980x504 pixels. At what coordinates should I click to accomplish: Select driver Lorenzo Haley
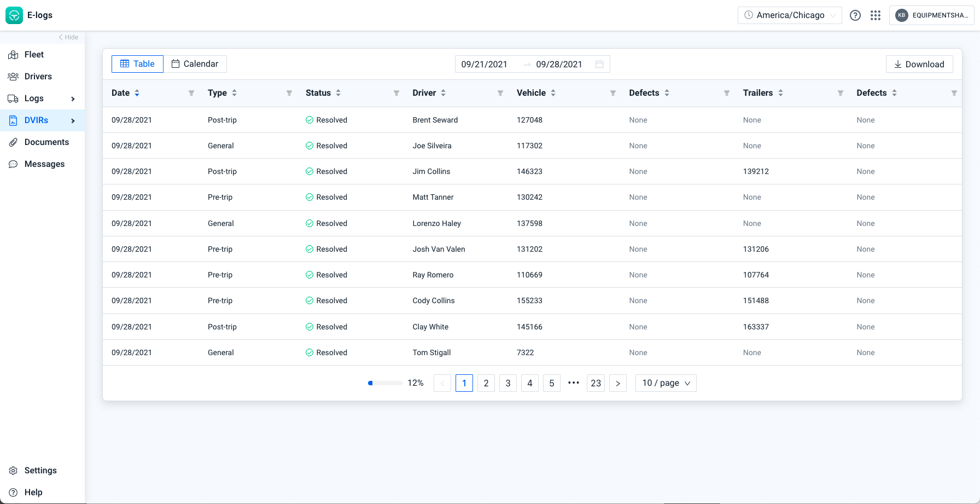point(436,223)
